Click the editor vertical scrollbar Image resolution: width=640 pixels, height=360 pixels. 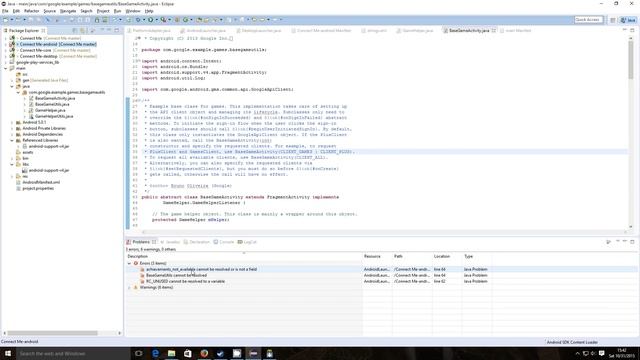[x=631, y=60]
